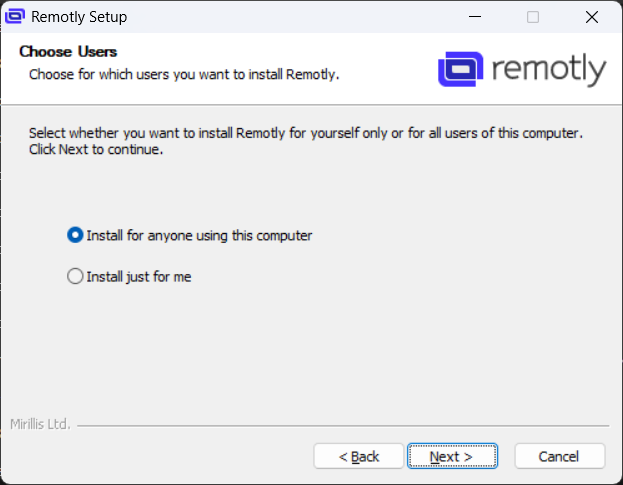Click the greyed-out maximize window button
Viewport: 623px width, 485px height.
[533, 17]
